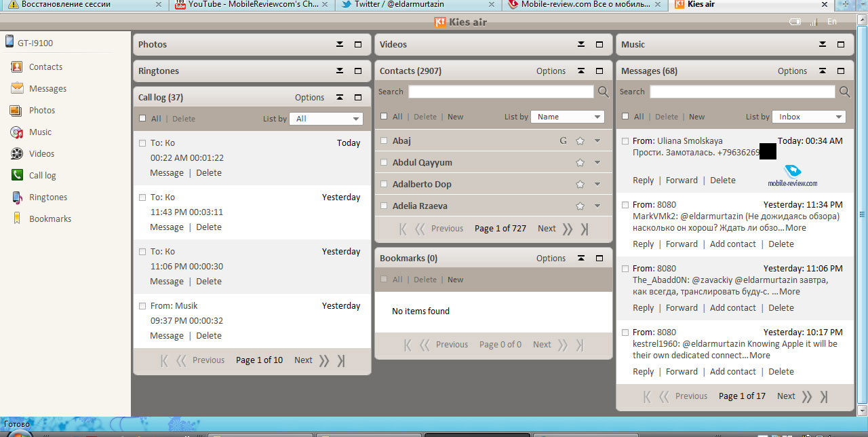This screenshot has height=437, width=868.
Task: Go to last page of Messages
Action: [x=824, y=396]
